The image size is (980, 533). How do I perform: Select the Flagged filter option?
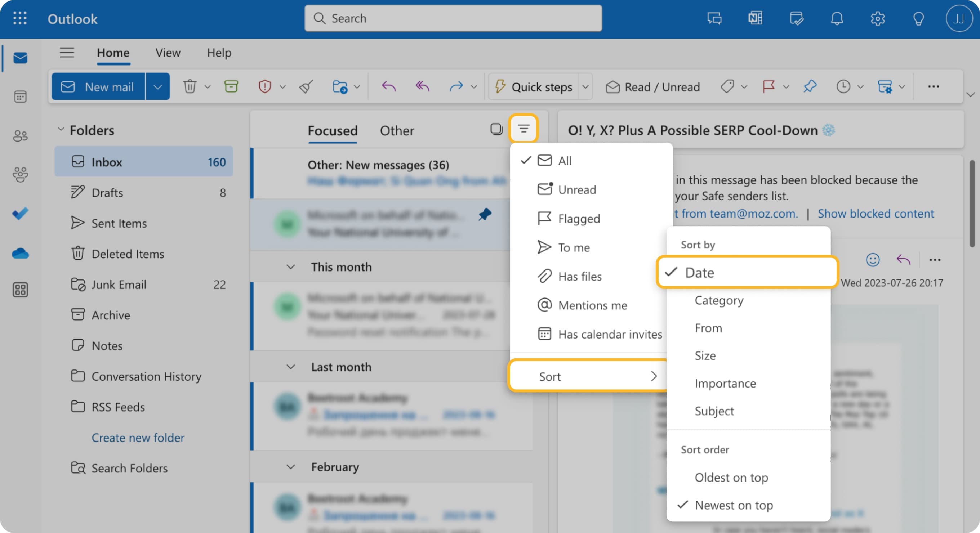[x=578, y=218]
